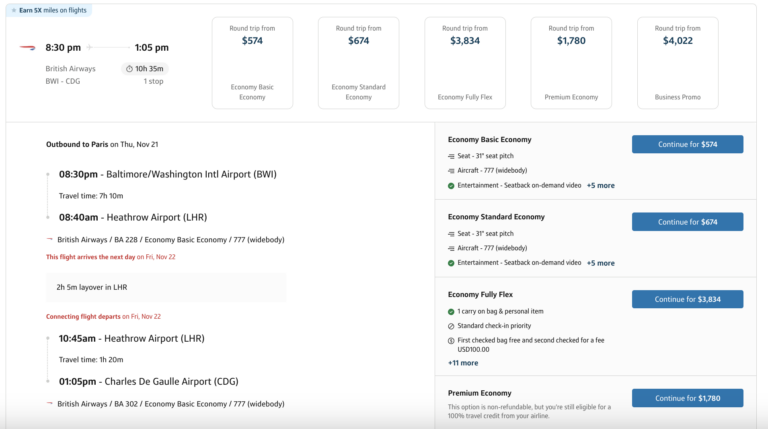Viewport: 768px width, 429px height.
Task: Expand +5 more under Economy Standard Economy
Action: pos(600,263)
